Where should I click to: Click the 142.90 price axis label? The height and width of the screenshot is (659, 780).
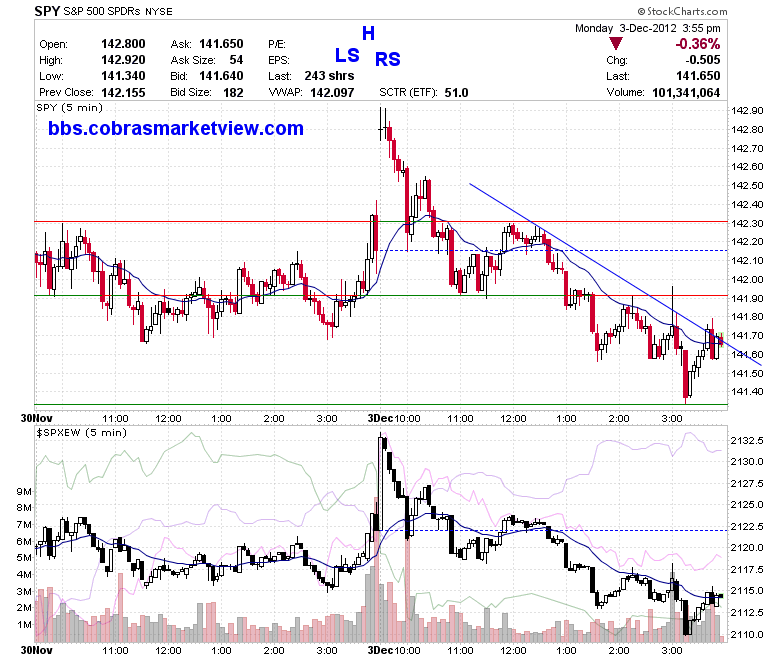747,110
